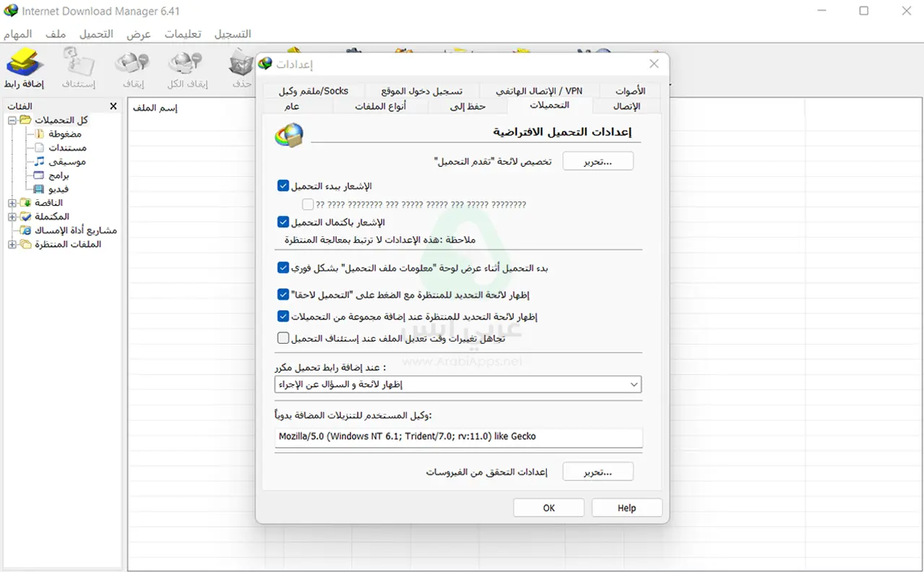Open the التحميل menu in menu bar

coord(96,34)
